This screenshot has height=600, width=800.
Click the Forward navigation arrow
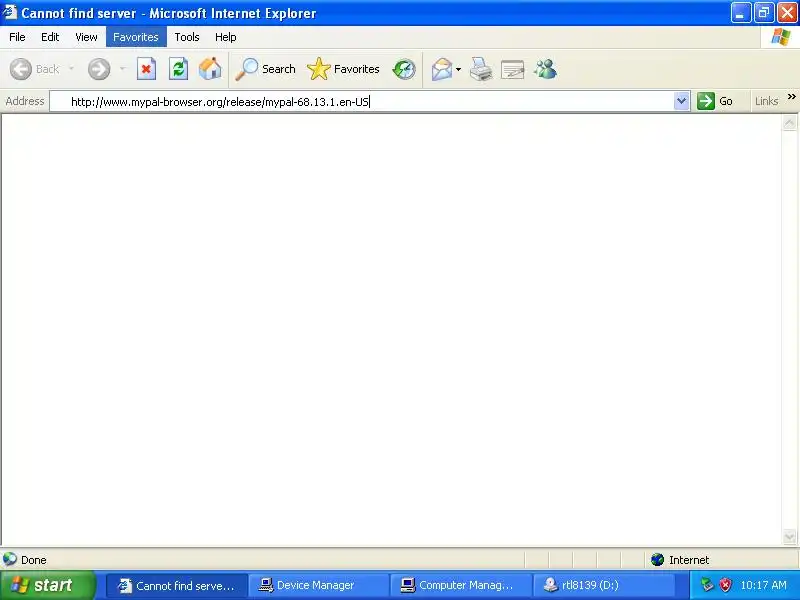coord(98,69)
